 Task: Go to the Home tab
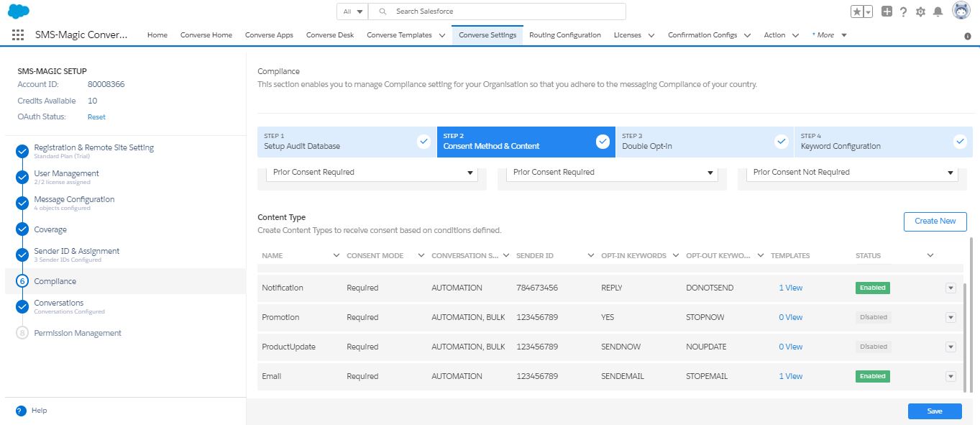click(x=157, y=35)
